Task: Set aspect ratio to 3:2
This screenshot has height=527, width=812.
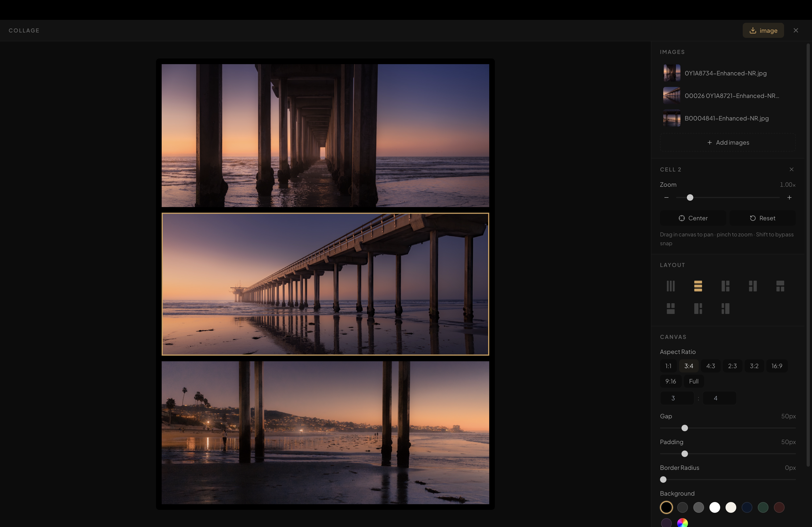Action: click(x=754, y=366)
